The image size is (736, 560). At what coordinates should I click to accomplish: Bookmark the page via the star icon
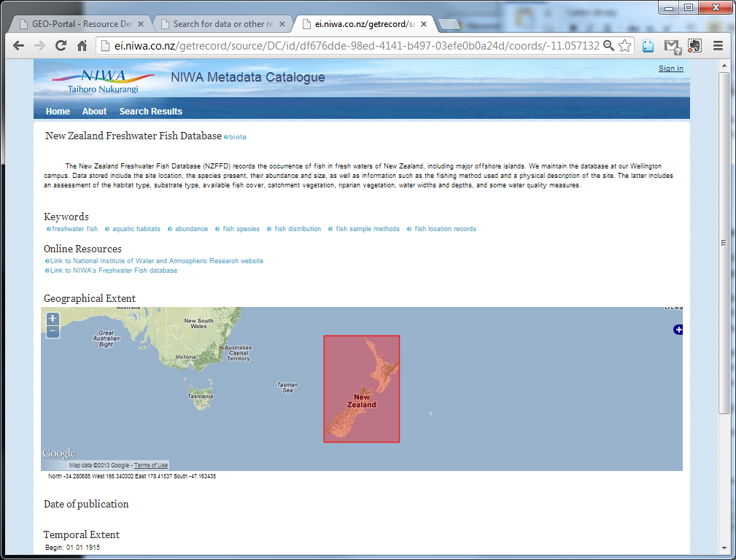pyautogui.click(x=625, y=45)
